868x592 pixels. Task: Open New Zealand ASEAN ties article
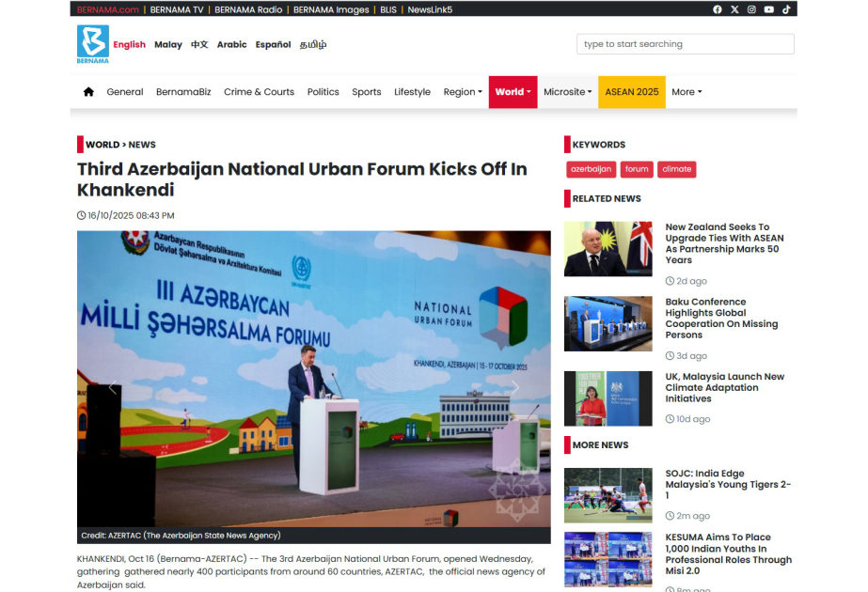point(724,243)
